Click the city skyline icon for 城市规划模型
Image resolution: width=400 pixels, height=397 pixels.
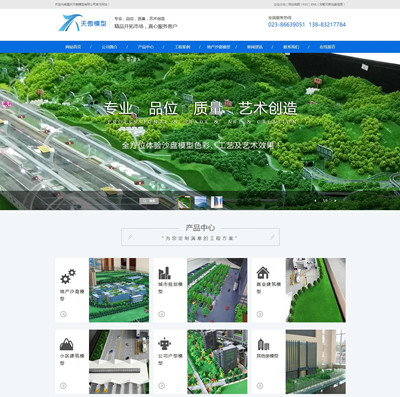[164, 273]
